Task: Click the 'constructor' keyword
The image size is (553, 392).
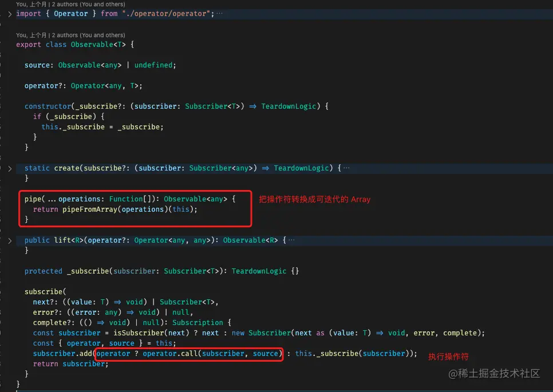Action: point(48,106)
